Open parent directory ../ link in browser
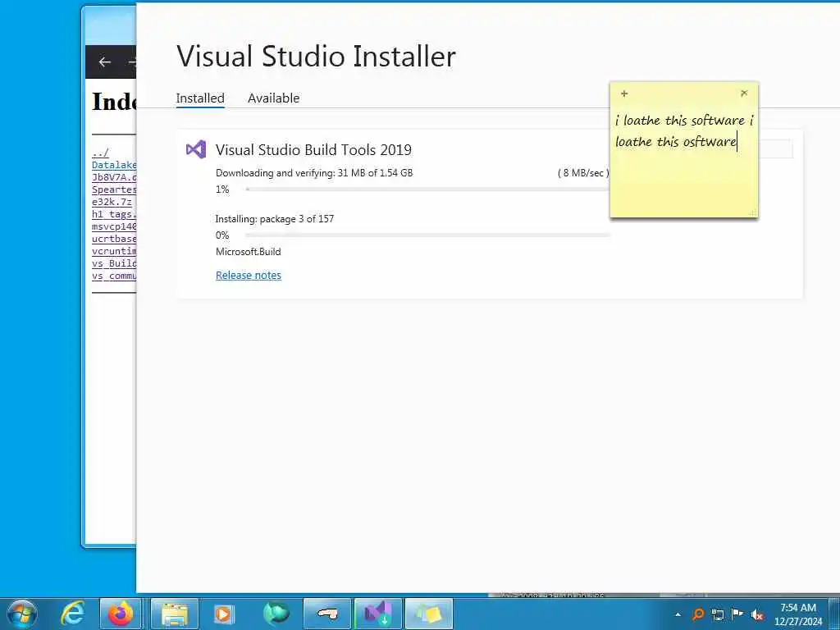Viewport: 840px width, 630px height. pos(100,153)
